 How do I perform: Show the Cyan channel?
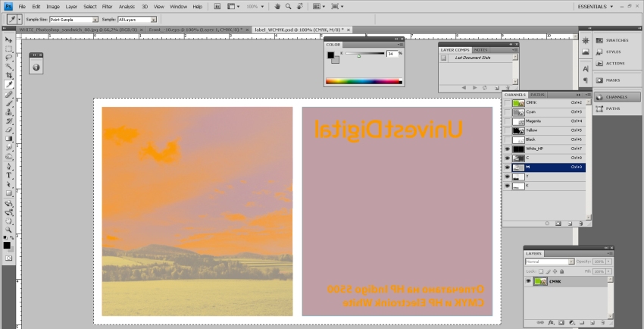pos(507,112)
